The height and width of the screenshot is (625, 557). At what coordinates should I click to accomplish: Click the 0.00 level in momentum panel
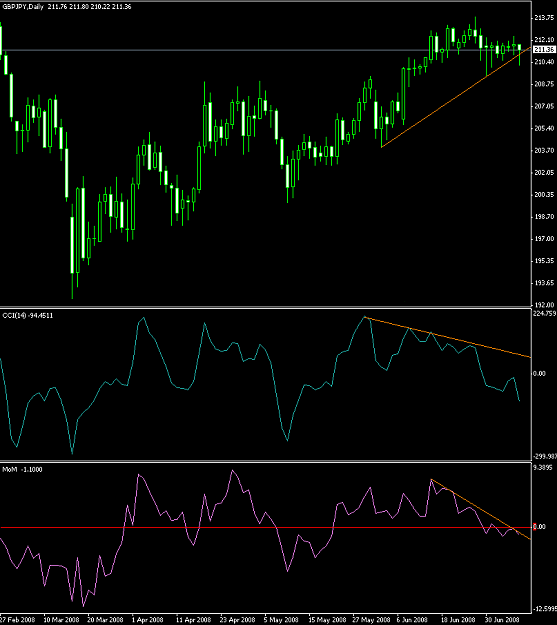(x=539, y=527)
